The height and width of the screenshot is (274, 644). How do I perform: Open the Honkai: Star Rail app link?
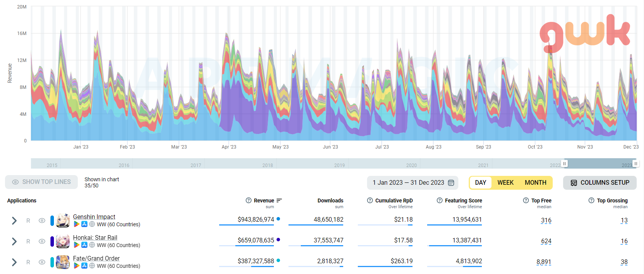coord(95,238)
